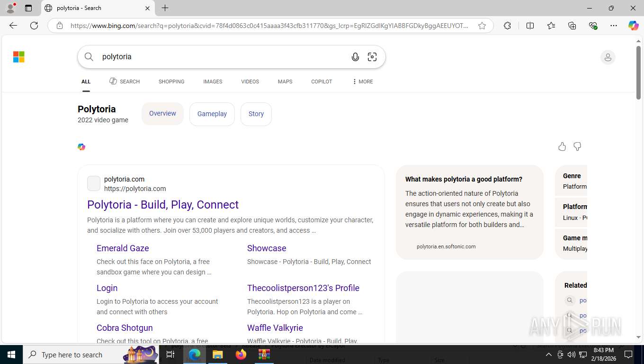Screen dimensions: 644x364
Task: Click the https://polytoria.com URL text
Action: coord(135,189)
